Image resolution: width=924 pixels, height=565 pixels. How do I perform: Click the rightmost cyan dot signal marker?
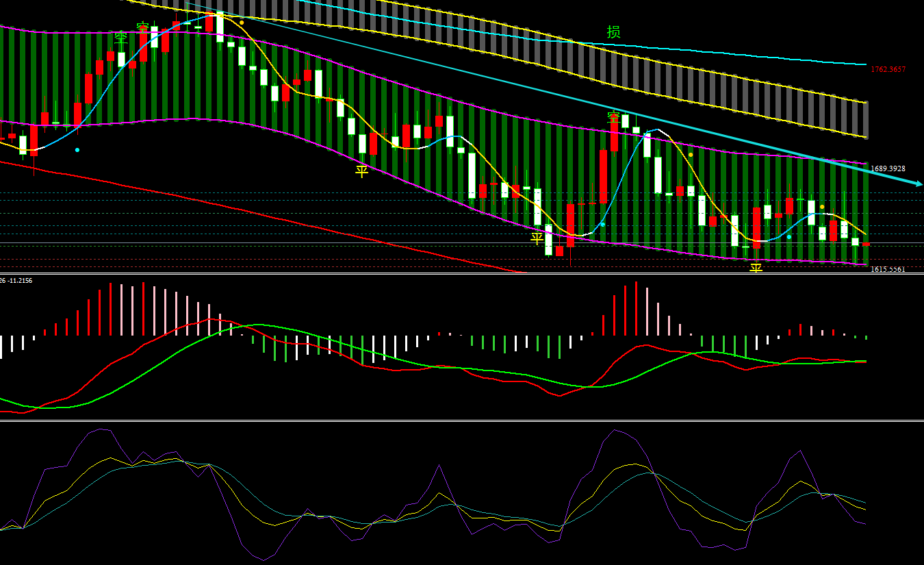(x=789, y=237)
